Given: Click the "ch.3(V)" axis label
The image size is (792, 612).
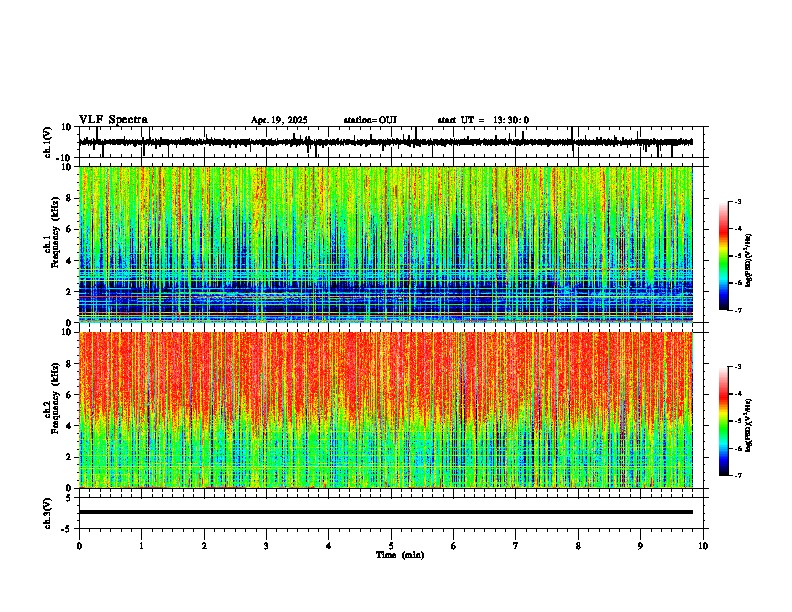Looking at the screenshot, I should tap(48, 514).
